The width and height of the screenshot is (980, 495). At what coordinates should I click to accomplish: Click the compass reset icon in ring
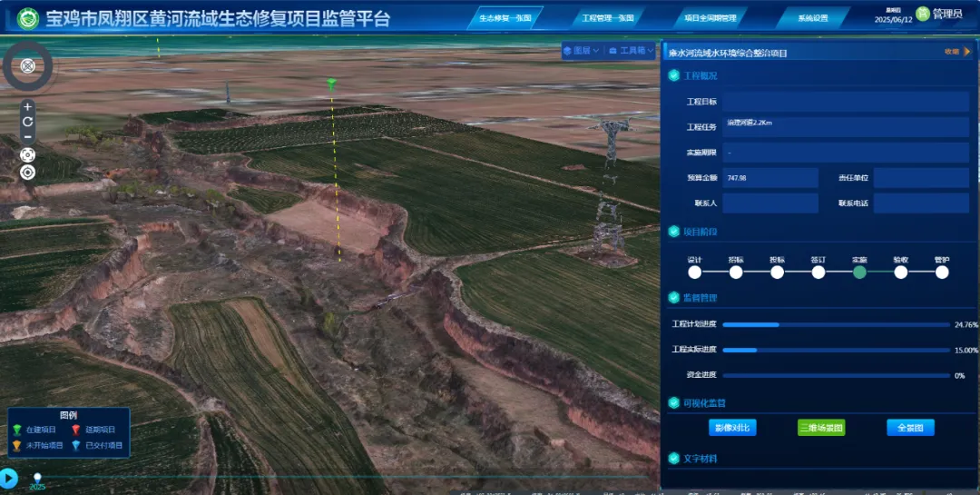[x=28, y=65]
